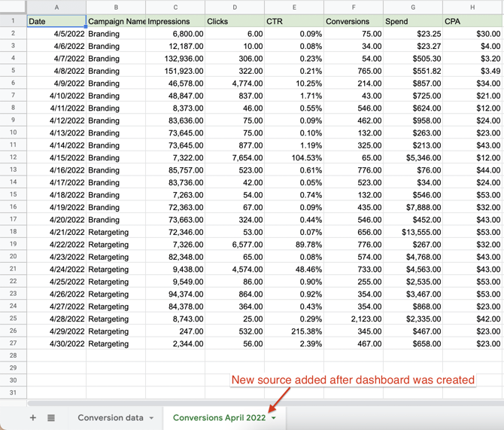Viewport: 504px width, 430px height.
Task: Select the CTR header cell
Action: point(294,21)
